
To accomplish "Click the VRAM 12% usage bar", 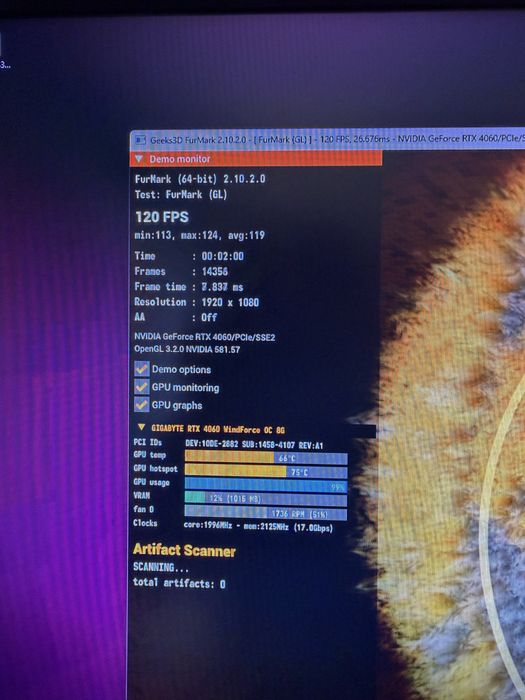I will (x=266, y=499).
